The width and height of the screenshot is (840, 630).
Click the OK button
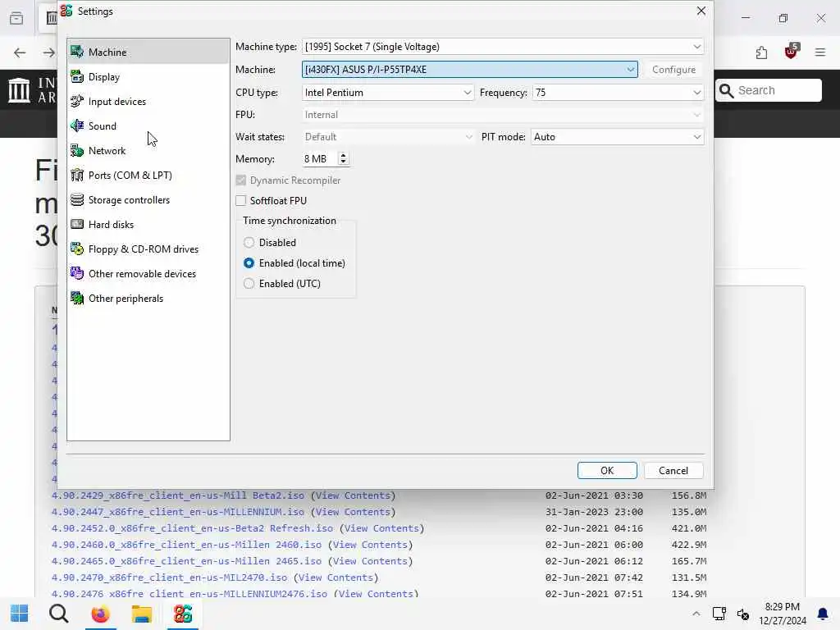[x=607, y=470]
